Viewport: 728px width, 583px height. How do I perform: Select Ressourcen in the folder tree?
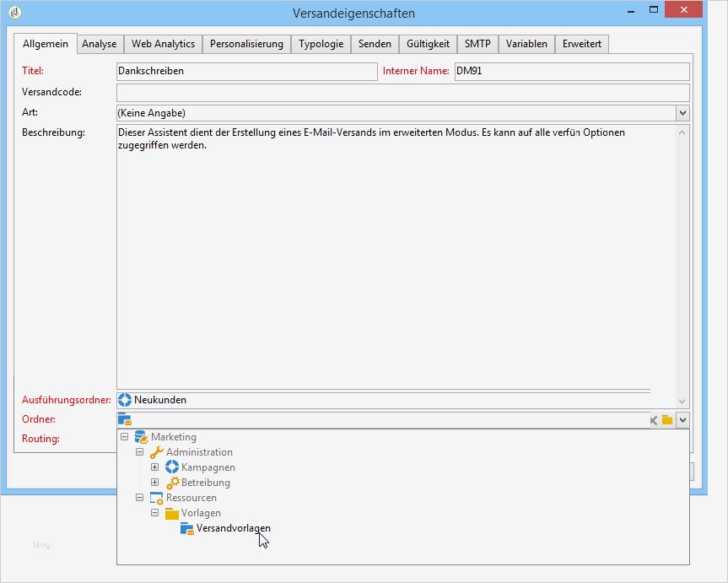(x=191, y=498)
